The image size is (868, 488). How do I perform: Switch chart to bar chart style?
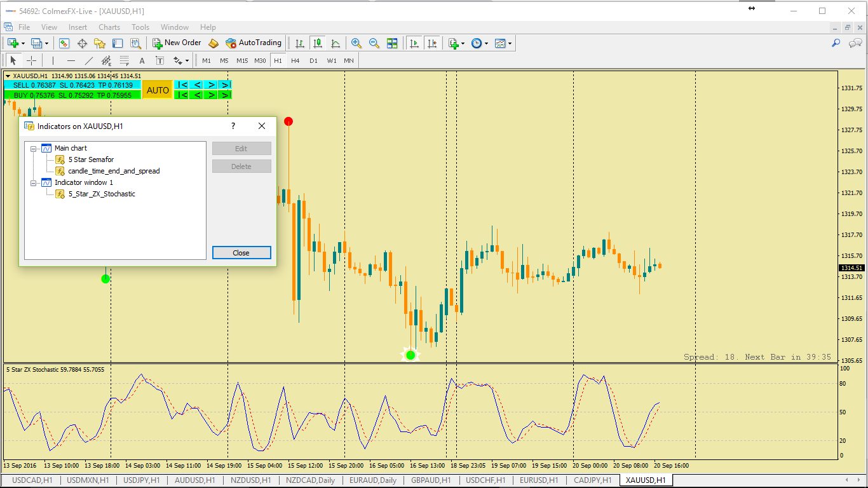[x=300, y=43]
